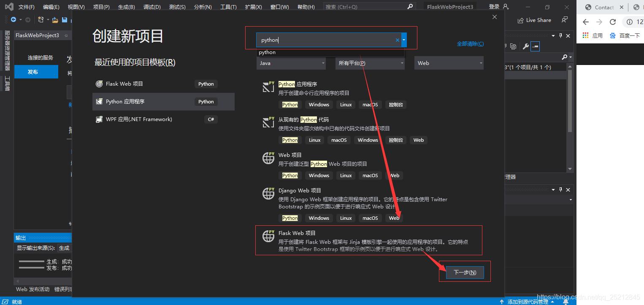Image resolution: width=644 pixels, height=305 pixels.
Task: Open the Solution Explorer search options dropdown
Action: [x=571, y=57]
